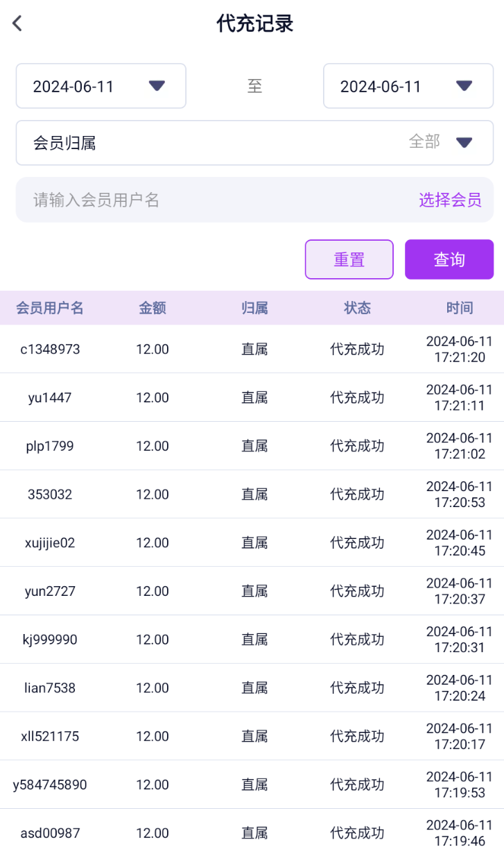This screenshot has height=856, width=504.
Task: Tap the back arrow icon
Action: 17,24
